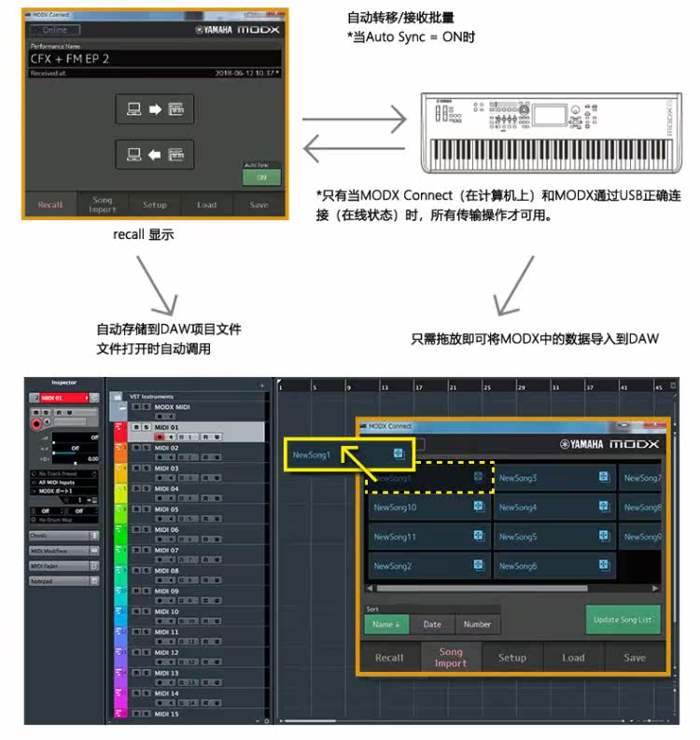This screenshot has width=700, height=740.
Task: Toggle solo on MIDI 01 track
Action: coord(147,427)
